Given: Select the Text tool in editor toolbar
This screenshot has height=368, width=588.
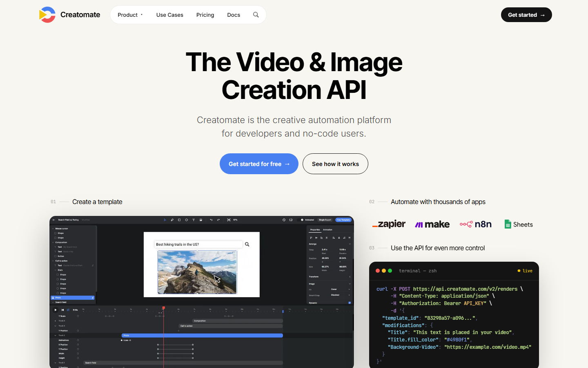Looking at the screenshot, I should [194, 220].
